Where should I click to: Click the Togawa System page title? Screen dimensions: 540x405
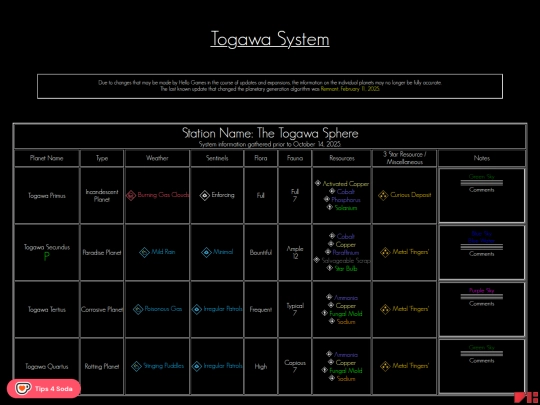coord(270,39)
